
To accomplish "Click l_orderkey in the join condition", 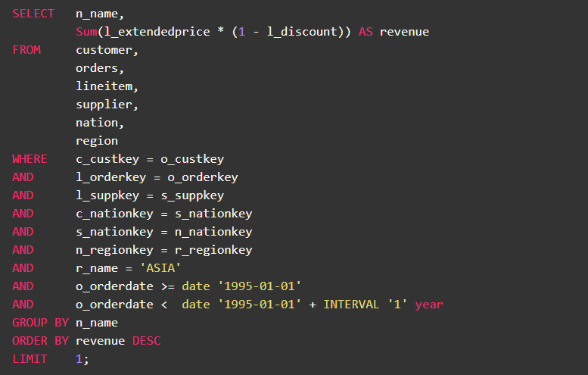I will tap(111, 177).
